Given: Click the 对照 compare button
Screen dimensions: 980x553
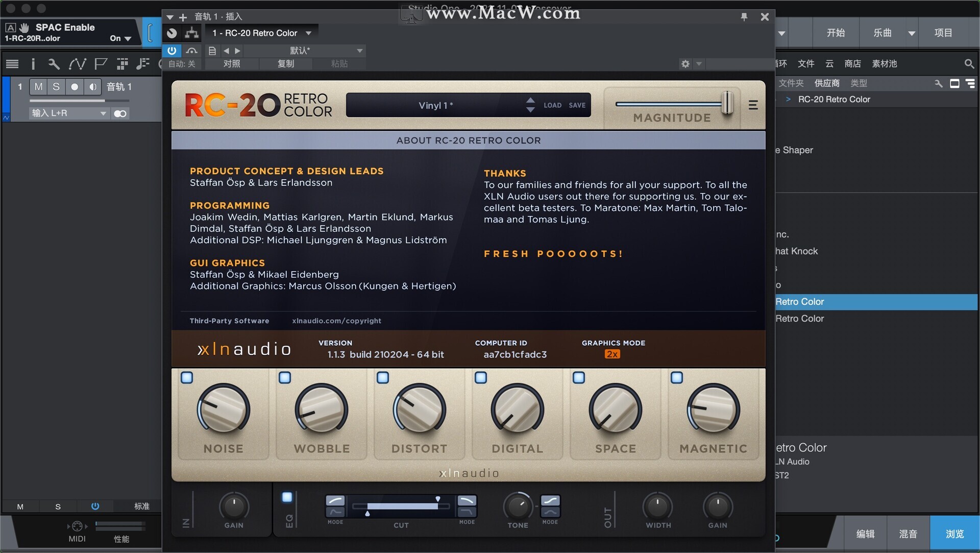Looking at the screenshot, I should [232, 64].
